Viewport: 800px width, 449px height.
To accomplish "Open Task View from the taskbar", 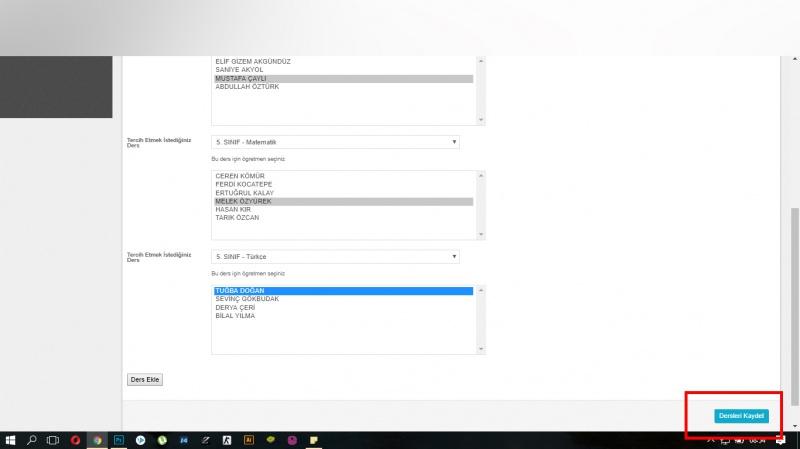I will pos(53,440).
